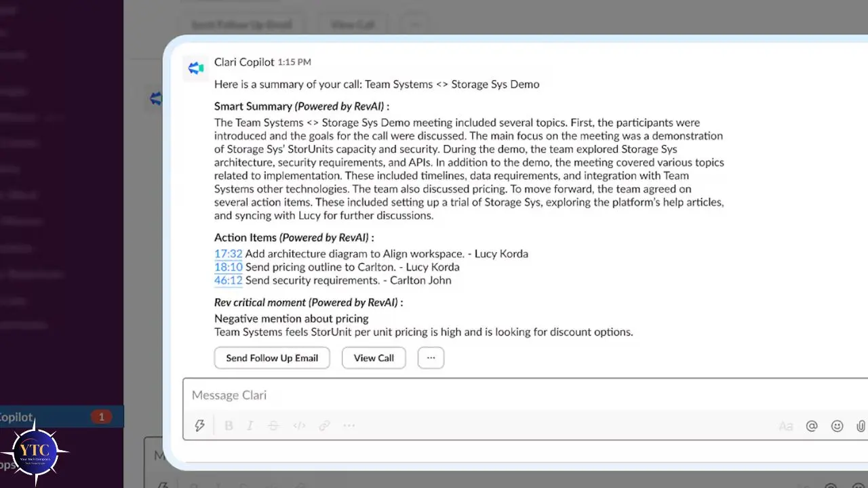The height and width of the screenshot is (488, 868).
Task: Jump to the 17:32 timestamp link
Action: (x=229, y=253)
